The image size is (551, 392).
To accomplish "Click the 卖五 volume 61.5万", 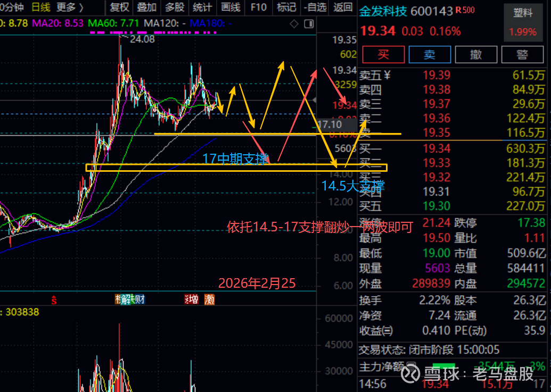I will [x=529, y=75].
